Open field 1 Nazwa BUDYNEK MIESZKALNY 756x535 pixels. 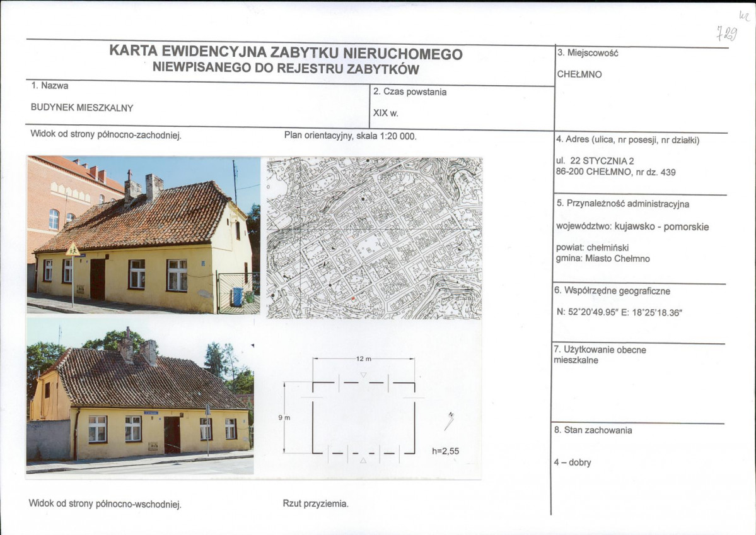pyautogui.click(x=82, y=107)
